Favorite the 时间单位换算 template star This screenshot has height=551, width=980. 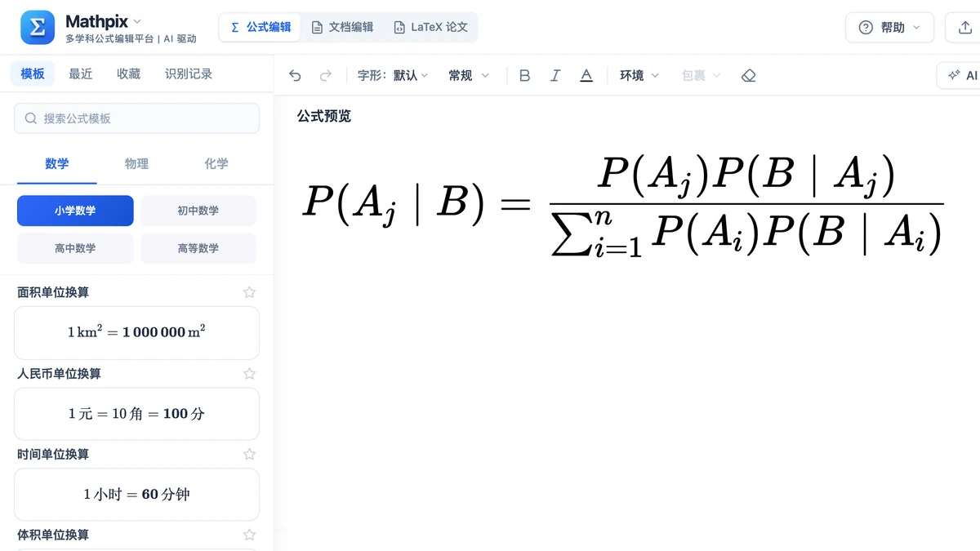point(250,454)
